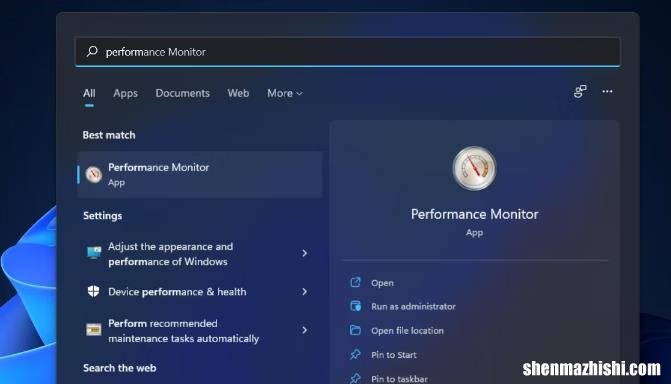Viewport: 671px width, 384px height.
Task: Open Device performance & health setting
Action: tap(200, 292)
